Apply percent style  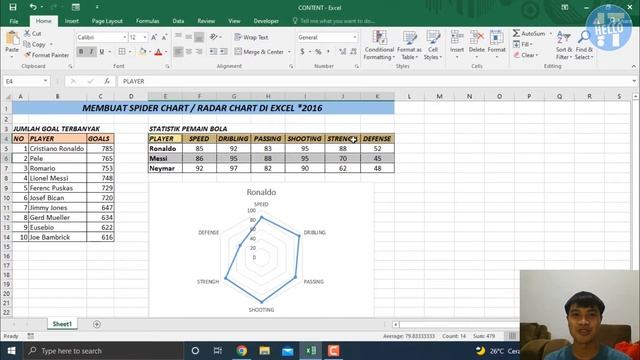point(318,52)
